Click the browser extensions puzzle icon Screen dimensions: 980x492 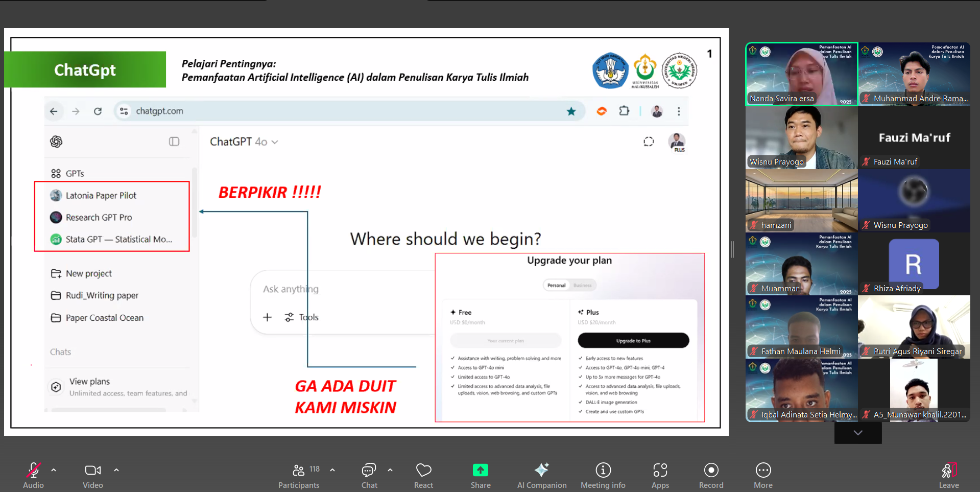[x=624, y=111]
